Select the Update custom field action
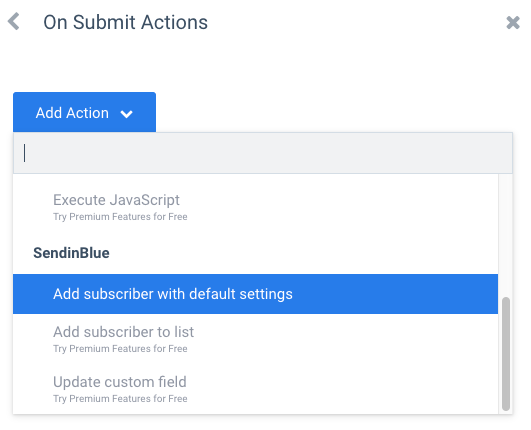 [120, 382]
